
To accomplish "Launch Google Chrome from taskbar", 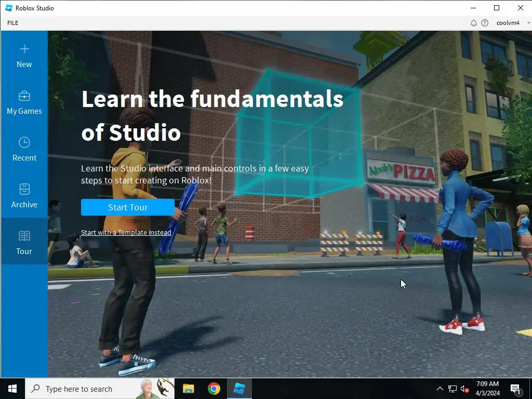I will 214,389.
